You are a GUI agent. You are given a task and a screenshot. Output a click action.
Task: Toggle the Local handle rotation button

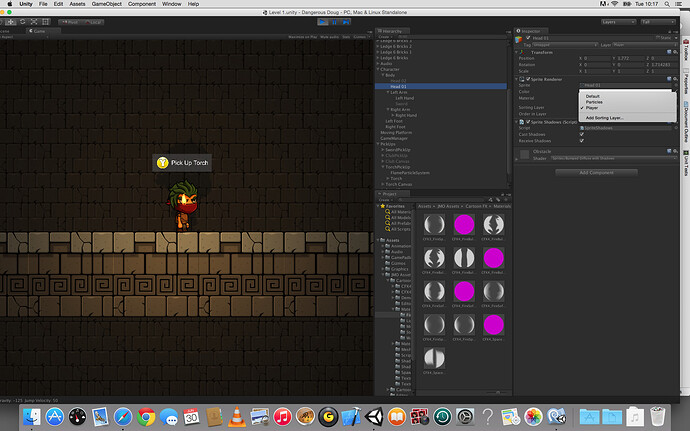(93, 22)
